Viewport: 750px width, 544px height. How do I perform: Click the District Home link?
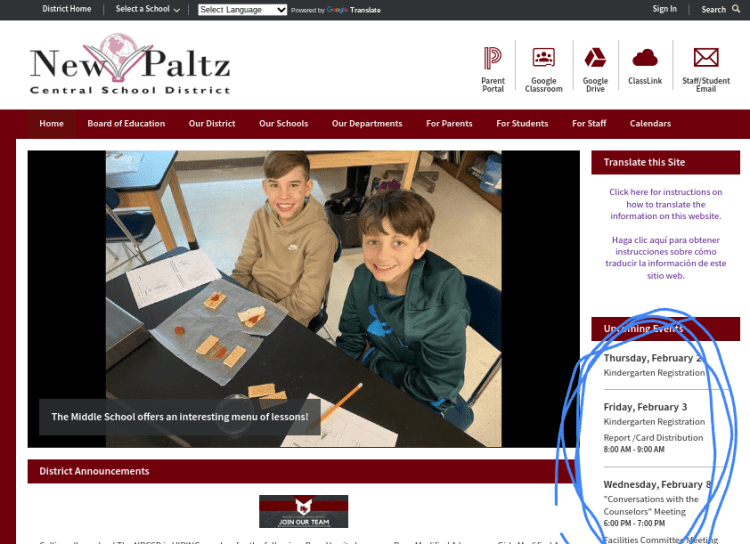66,9
